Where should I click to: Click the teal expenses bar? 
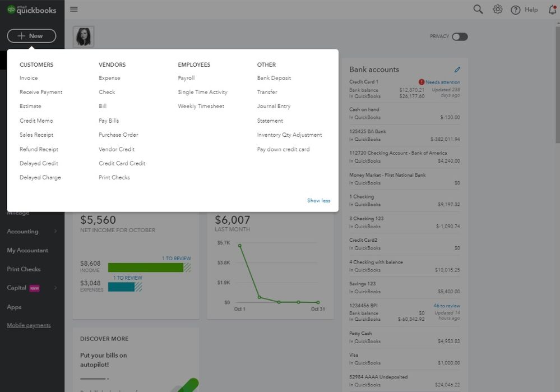click(122, 287)
